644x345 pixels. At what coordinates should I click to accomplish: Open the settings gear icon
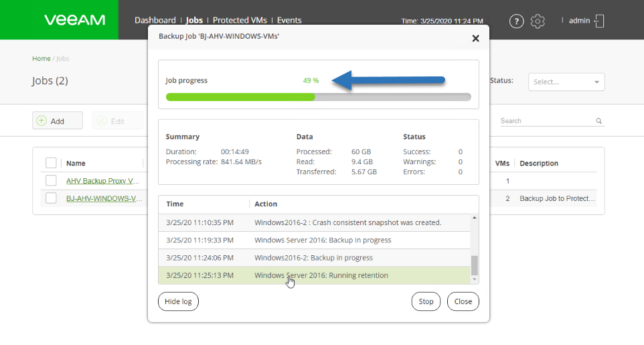pyautogui.click(x=537, y=21)
